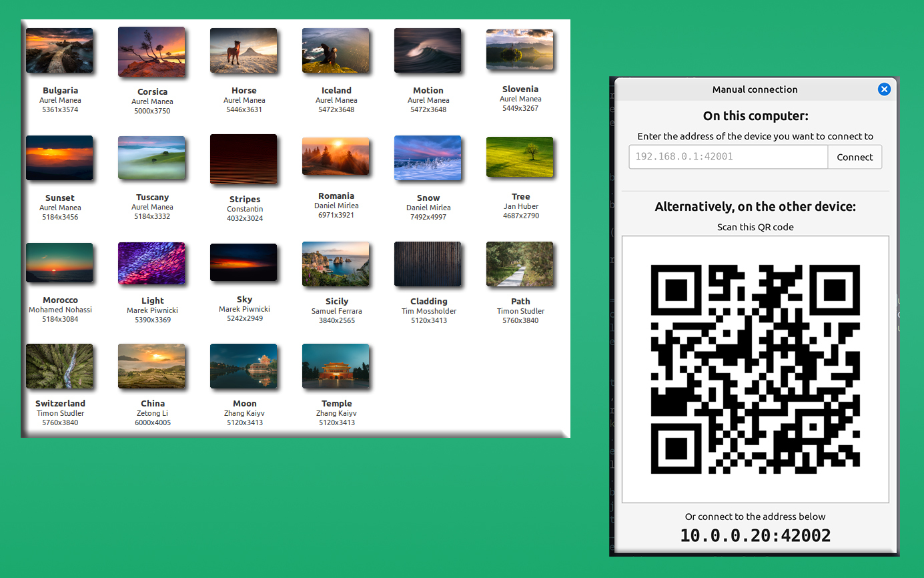Choose the Light wallpaper thumbnail
The width and height of the screenshot is (924, 578).
click(151, 264)
